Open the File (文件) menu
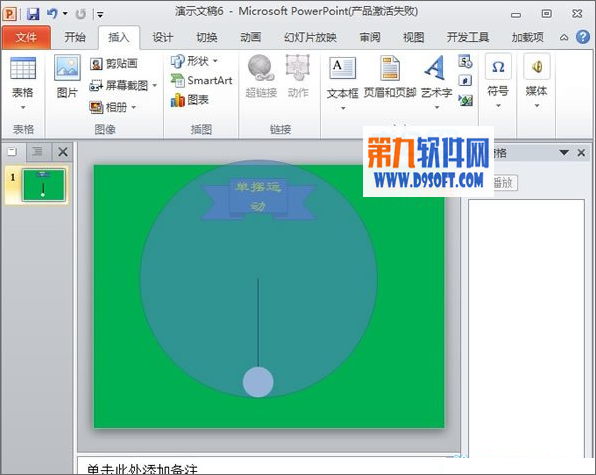The width and height of the screenshot is (596, 475). point(26,37)
